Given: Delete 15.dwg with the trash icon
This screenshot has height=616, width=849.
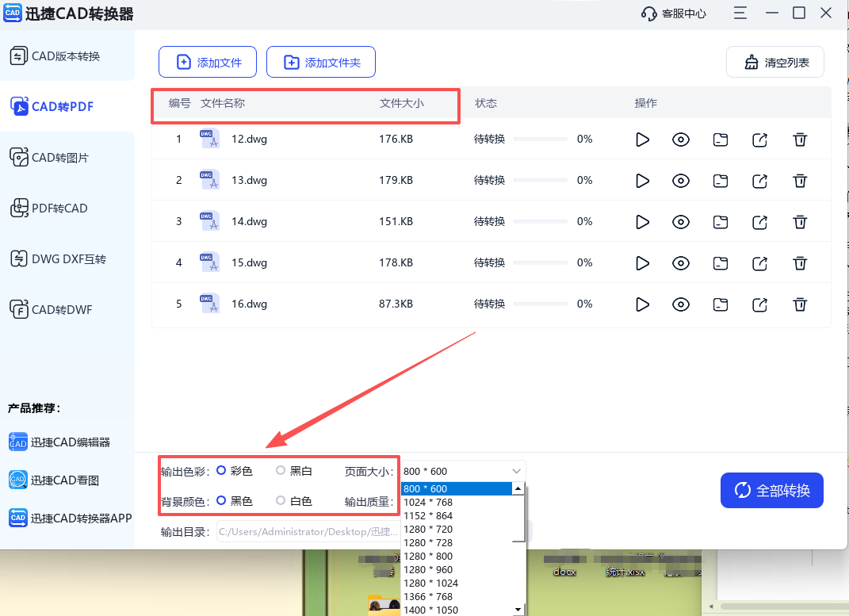Looking at the screenshot, I should (x=800, y=263).
